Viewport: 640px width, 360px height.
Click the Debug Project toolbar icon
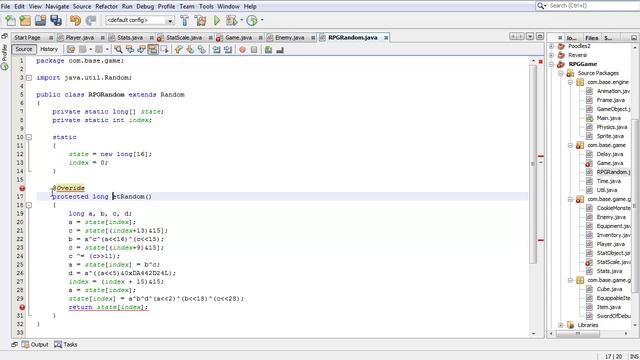231,20
